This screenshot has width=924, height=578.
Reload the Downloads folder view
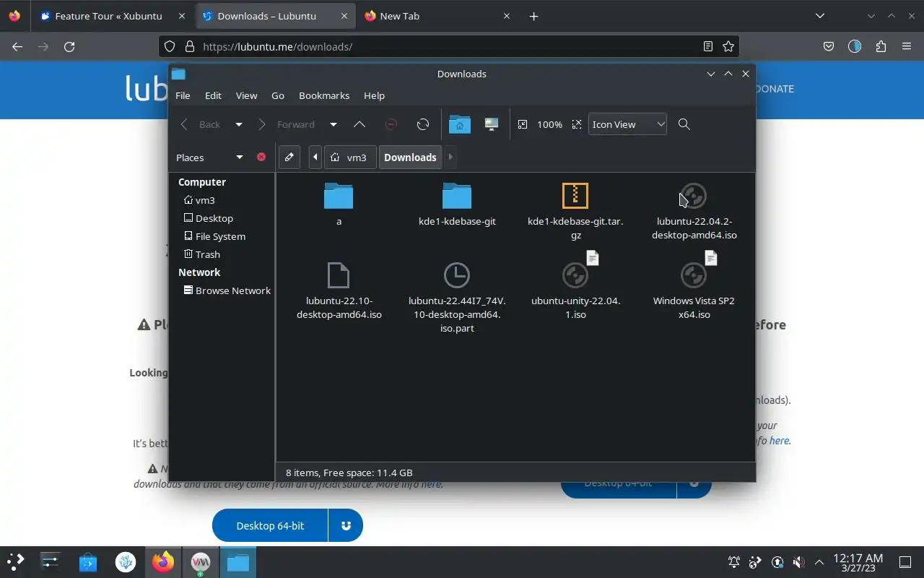pos(423,124)
